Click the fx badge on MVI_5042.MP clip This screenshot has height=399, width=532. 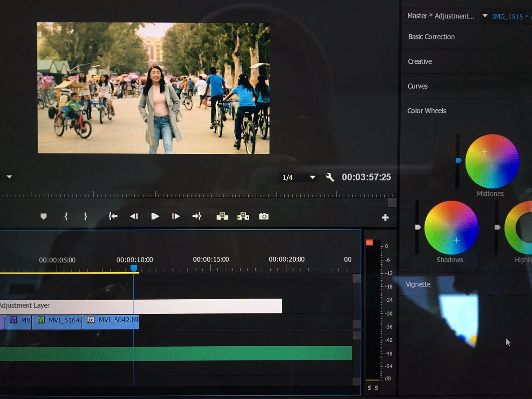[91, 320]
